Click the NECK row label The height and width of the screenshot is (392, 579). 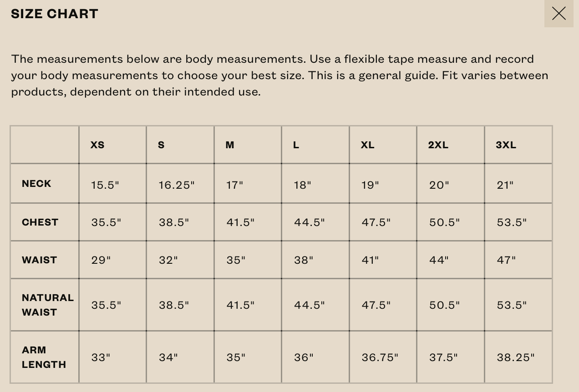click(x=36, y=184)
